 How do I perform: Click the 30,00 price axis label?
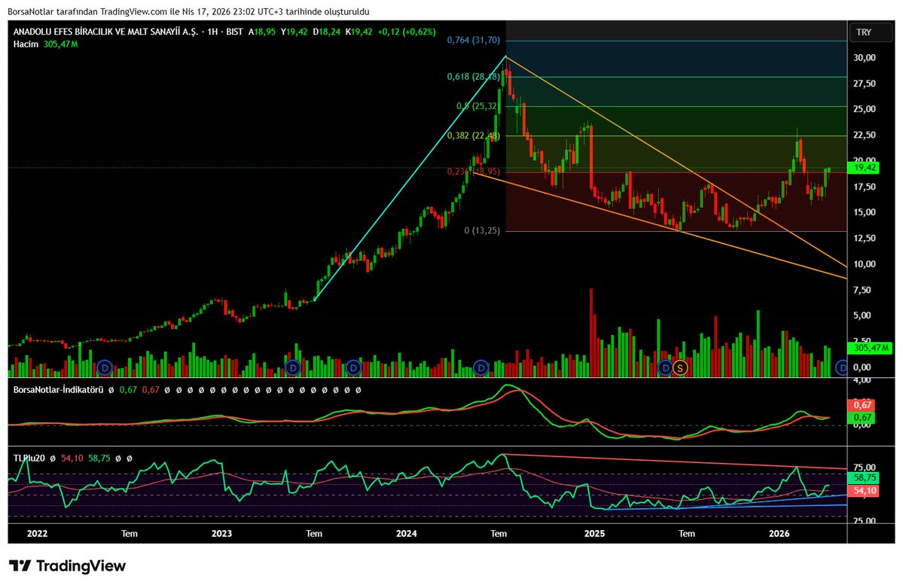(x=865, y=57)
